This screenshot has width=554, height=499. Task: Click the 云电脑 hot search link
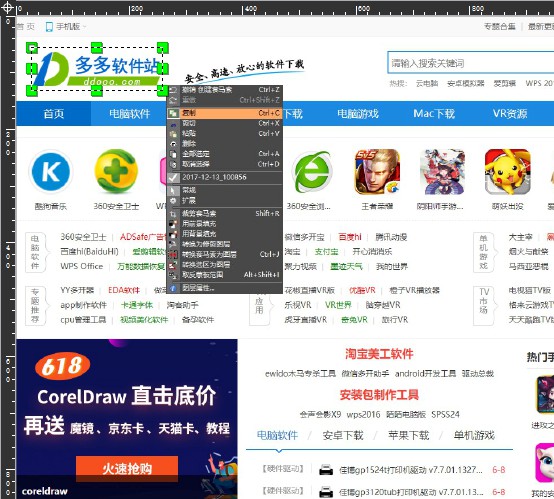tap(427, 83)
